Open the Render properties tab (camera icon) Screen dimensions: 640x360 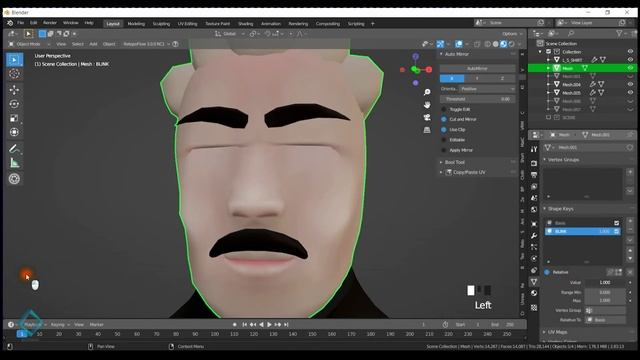point(534,163)
